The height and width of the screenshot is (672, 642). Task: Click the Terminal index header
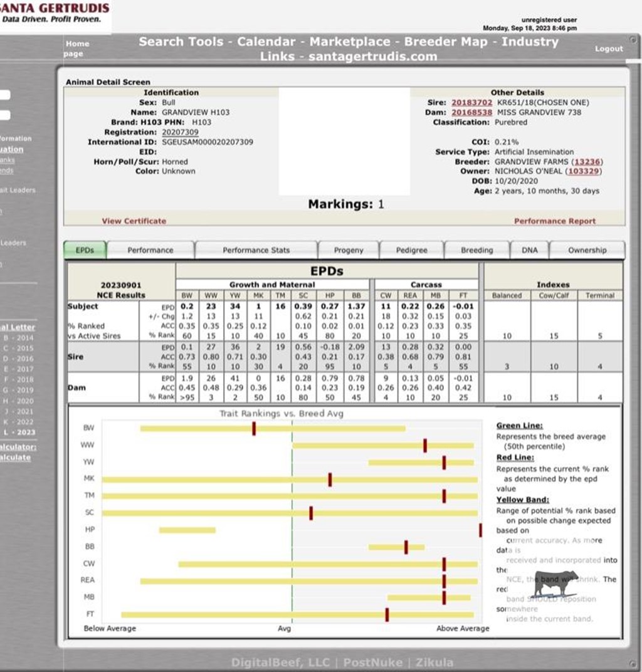tap(600, 295)
